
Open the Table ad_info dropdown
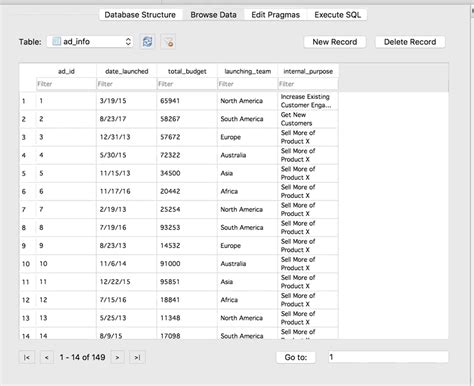click(x=90, y=42)
